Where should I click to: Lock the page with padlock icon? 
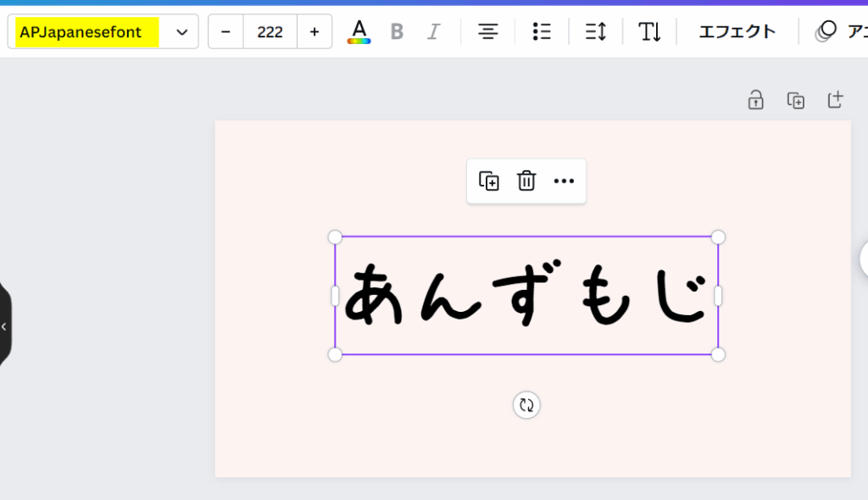[755, 101]
